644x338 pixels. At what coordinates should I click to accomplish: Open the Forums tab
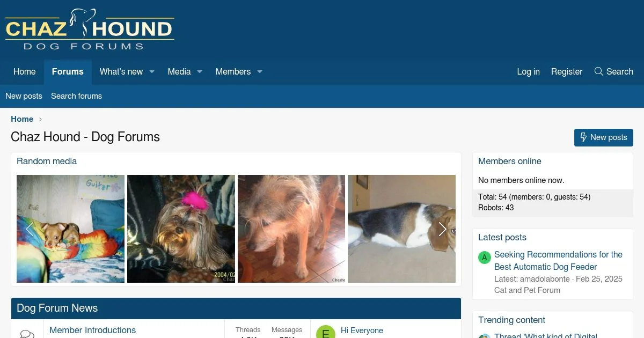[x=68, y=72]
